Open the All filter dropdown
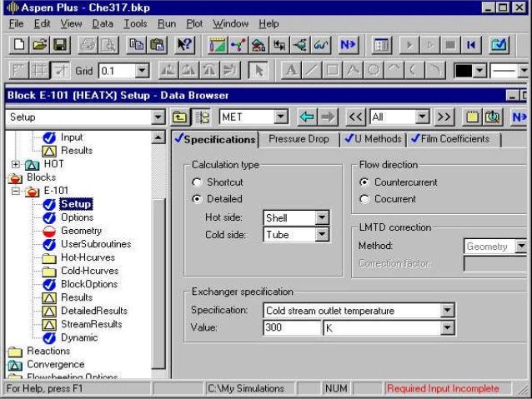The height and width of the screenshot is (399, 532). point(423,117)
